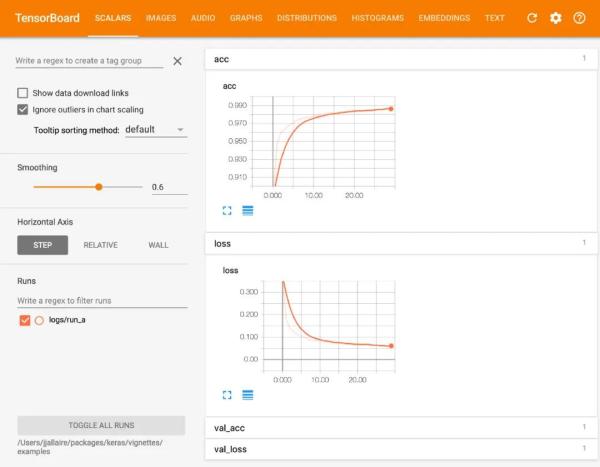
Task: Clear the tag group regex field
Action: tap(177, 61)
